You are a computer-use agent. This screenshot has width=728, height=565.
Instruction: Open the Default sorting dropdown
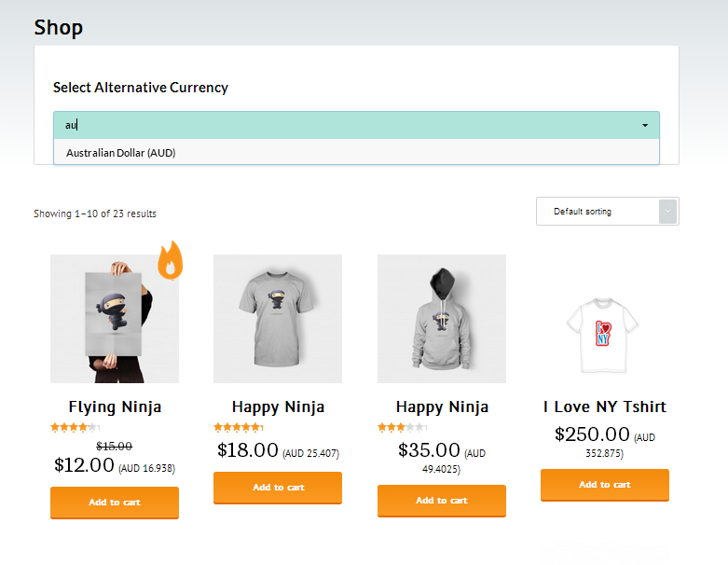click(x=607, y=212)
